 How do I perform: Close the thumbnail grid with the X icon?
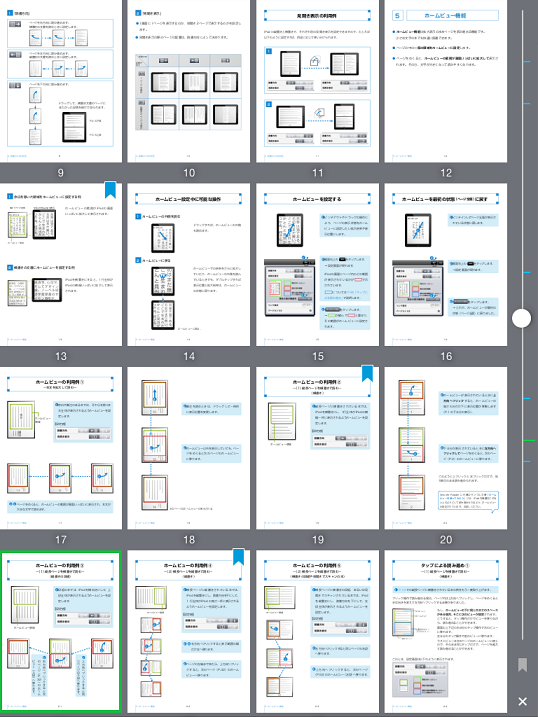(522, 701)
